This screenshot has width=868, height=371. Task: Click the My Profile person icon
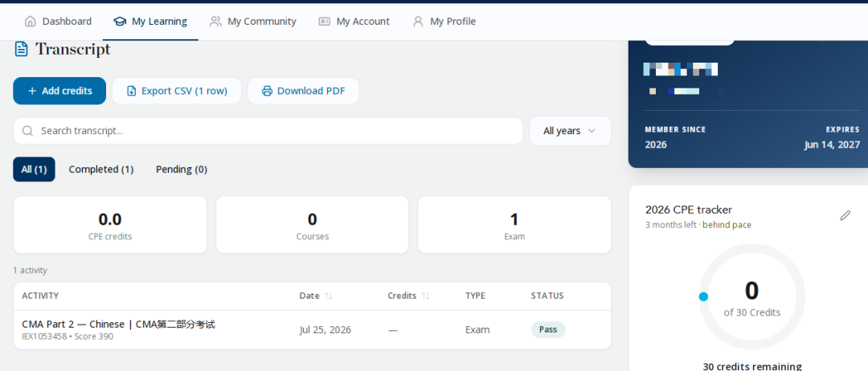(x=418, y=22)
